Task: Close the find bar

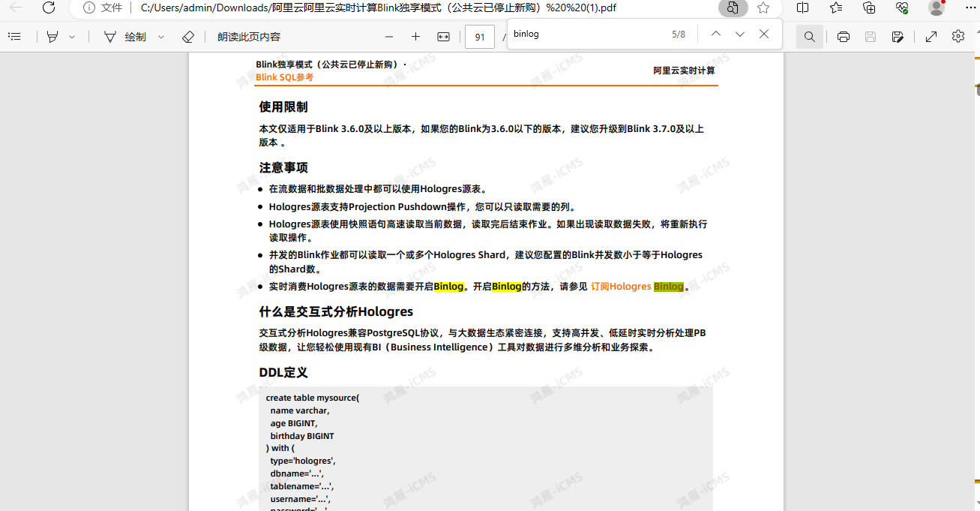Action: (x=764, y=34)
